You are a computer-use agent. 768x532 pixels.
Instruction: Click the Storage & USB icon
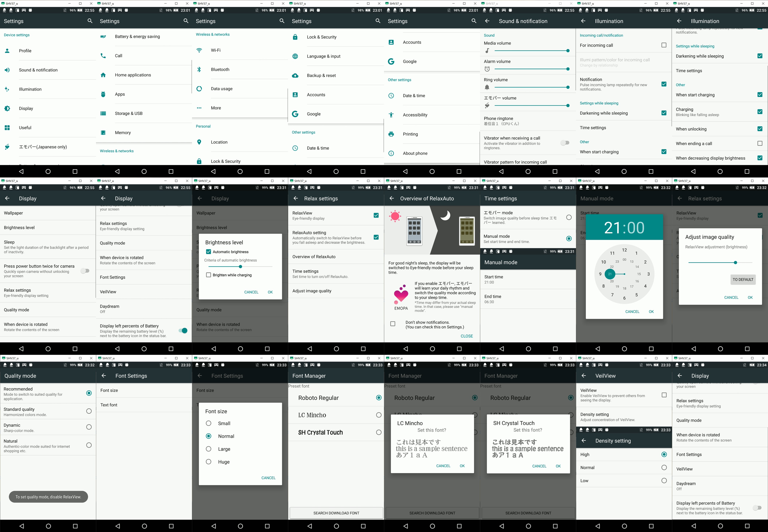[x=103, y=113]
